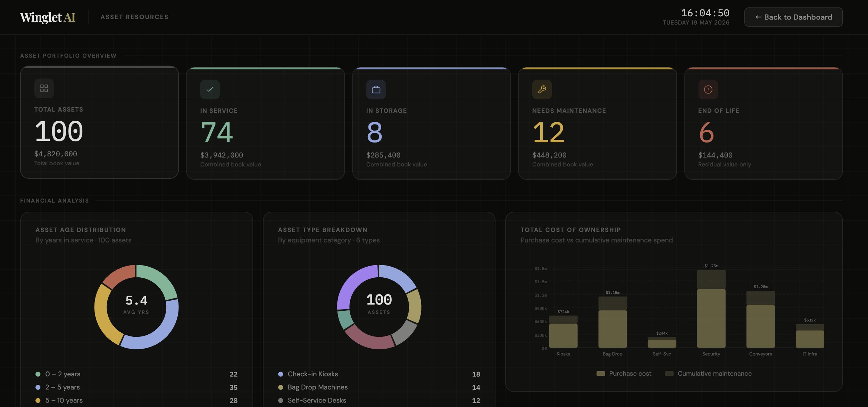868x407 pixels.
Task: Click the Needs Maintenance count 12
Action: coord(549,132)
